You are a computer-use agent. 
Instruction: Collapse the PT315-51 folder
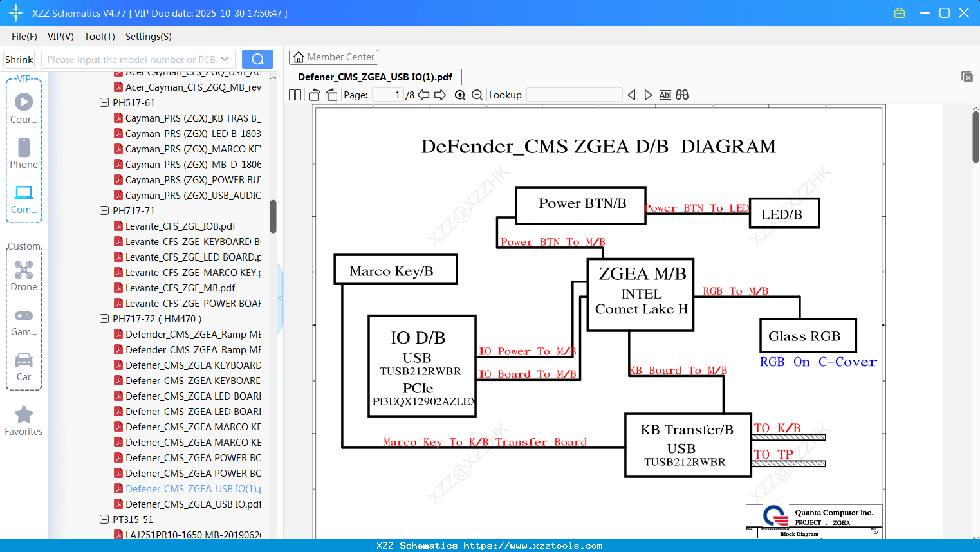pos(104,519)
